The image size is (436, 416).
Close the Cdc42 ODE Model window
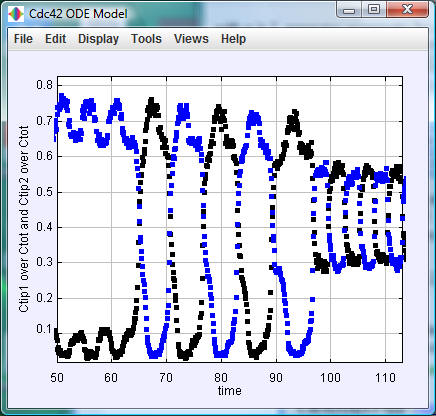click(x=408, y=10)
